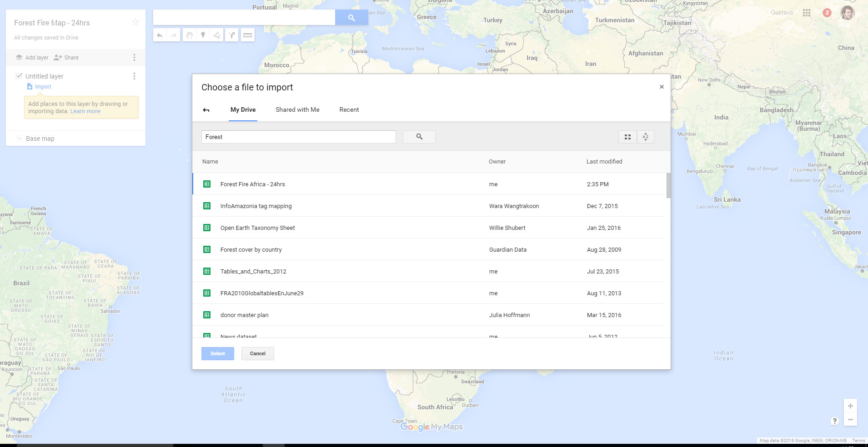Select the Draw a line tool
Screen dimensions: 868x447
pos(216,35)
